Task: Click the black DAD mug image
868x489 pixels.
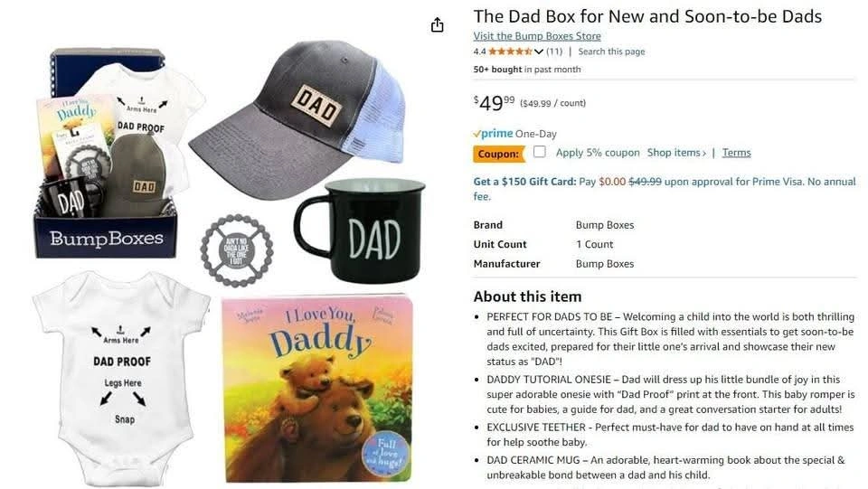Action: [x=360, y=230]
